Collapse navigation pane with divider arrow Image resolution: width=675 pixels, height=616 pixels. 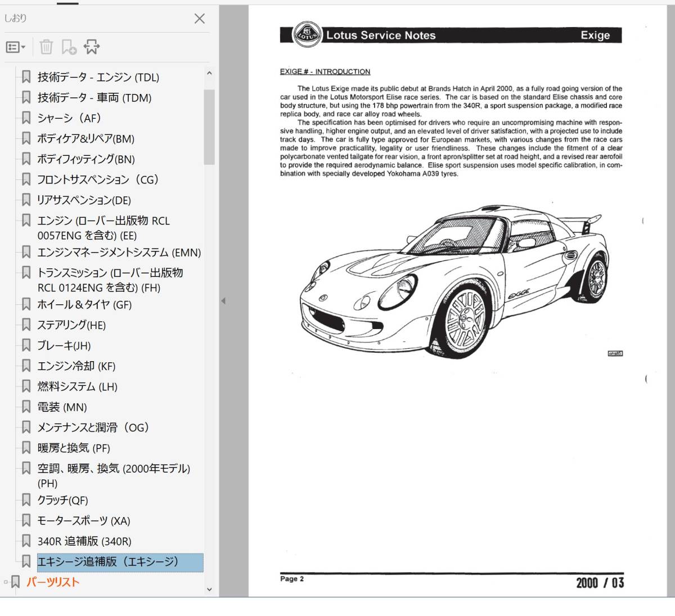[x=223, y=301]
